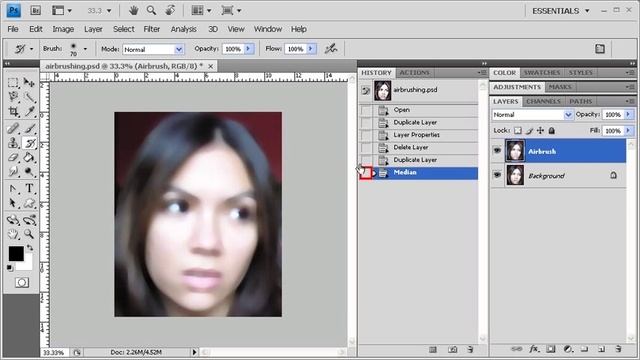The width and height of the screenshot is (640, 360).
Task: Open the Layer menu
Action: tap(93, 29)
